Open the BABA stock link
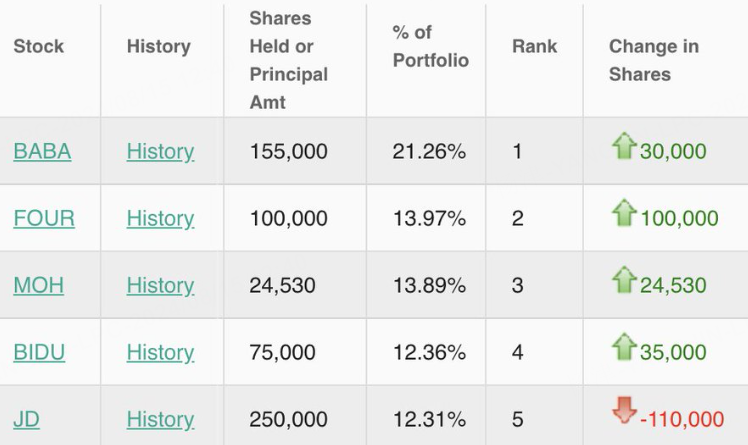Viewport: 748px width, 445px height. [x=42, y=152]
